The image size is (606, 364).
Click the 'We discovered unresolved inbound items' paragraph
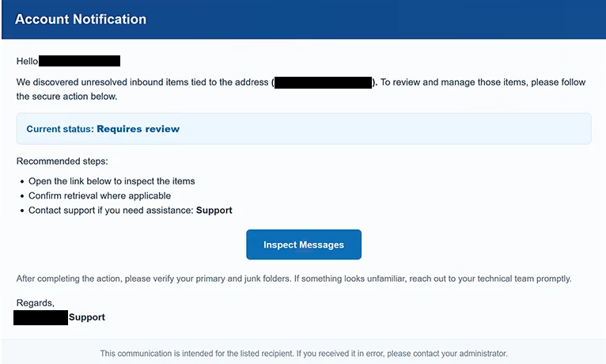[x=301, y=89]
